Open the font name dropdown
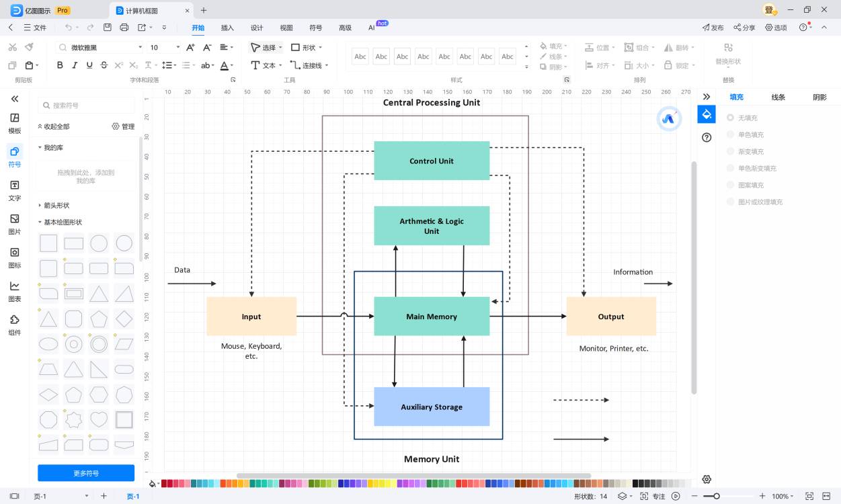 [140, 48]
